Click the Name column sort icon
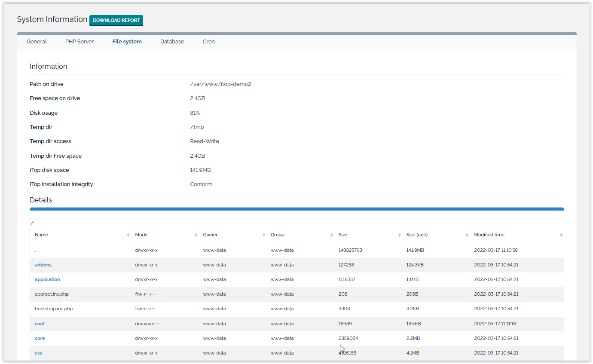The height and width of the screenshot is (364, 593). (128, 235)
